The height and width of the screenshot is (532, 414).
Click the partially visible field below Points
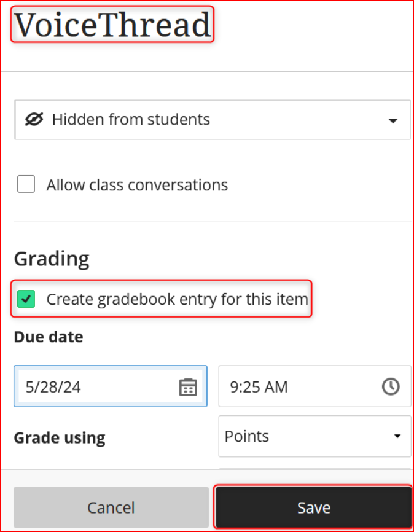314,469
